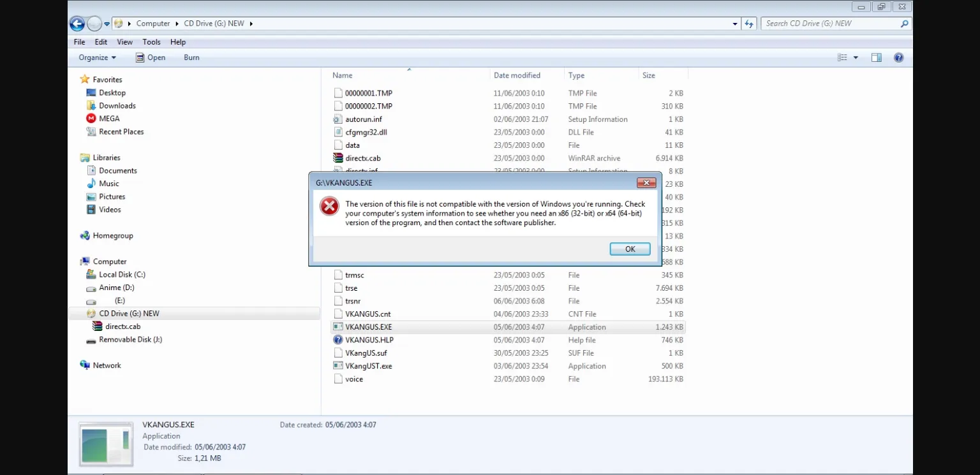Click the search CD Drive input field

(x=829, y=24)
